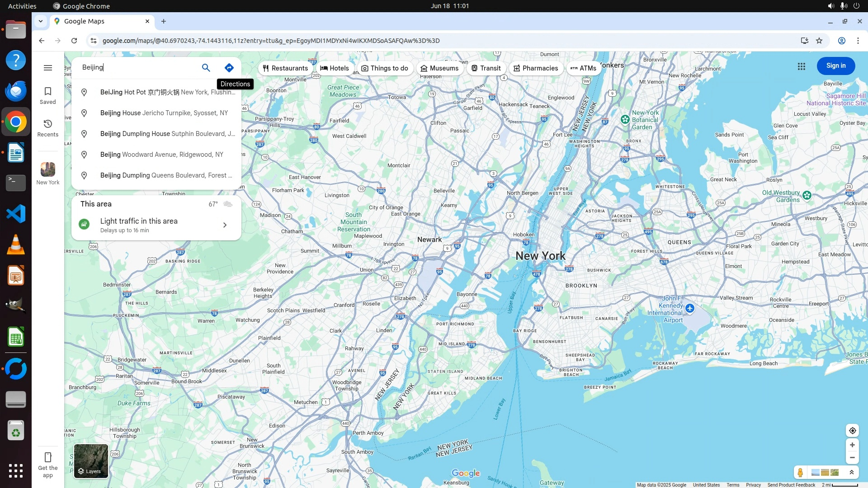Open the Saved places panel
The image size is (868, 488).
[48, 95]
